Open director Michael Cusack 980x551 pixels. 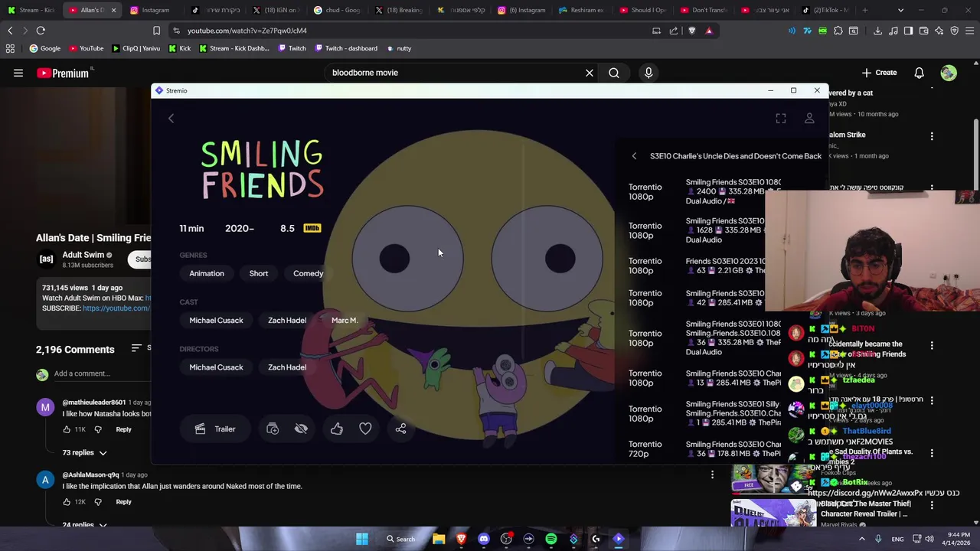216,367
